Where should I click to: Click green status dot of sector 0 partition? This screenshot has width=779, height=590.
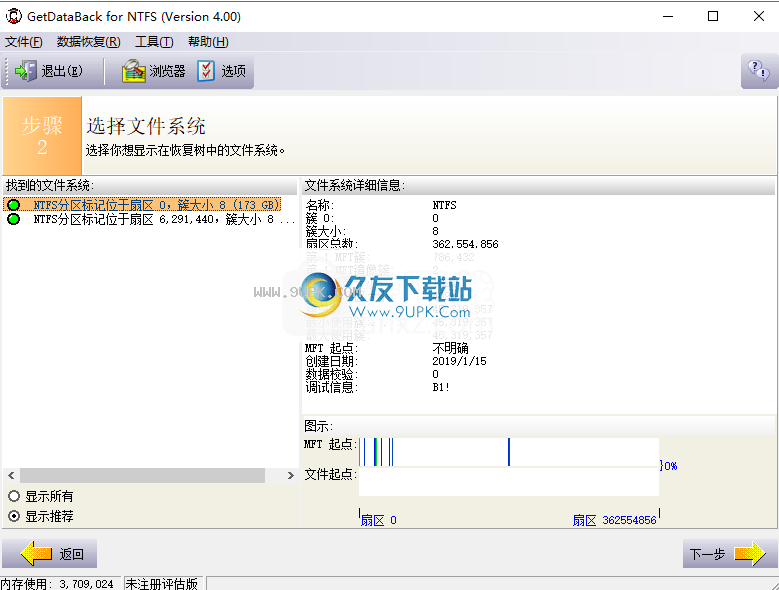click(14, 205)
